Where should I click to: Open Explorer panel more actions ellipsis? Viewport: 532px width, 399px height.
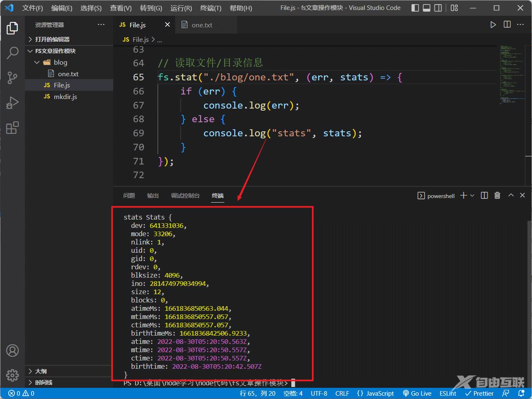[101, 25]
